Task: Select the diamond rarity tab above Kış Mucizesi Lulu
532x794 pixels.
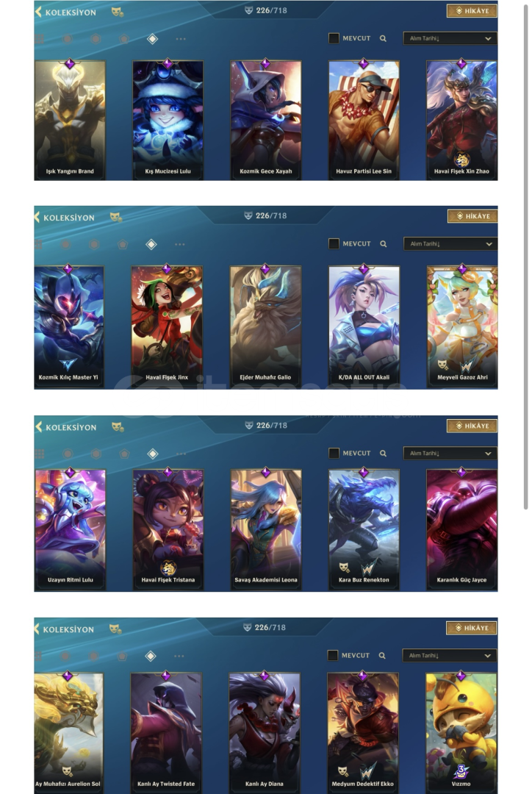Action: point(152,39)
